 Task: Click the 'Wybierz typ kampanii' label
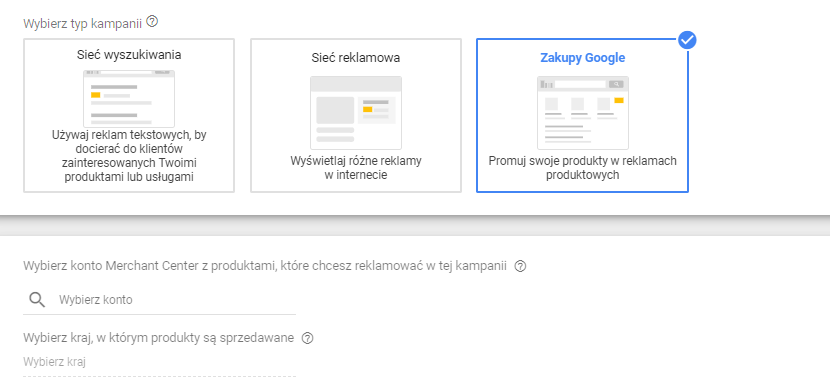pos(83,24)
